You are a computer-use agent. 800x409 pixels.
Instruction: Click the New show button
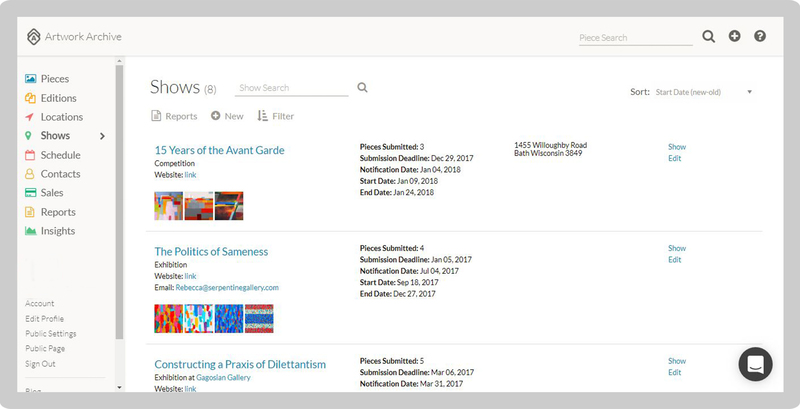pos(227,116)
